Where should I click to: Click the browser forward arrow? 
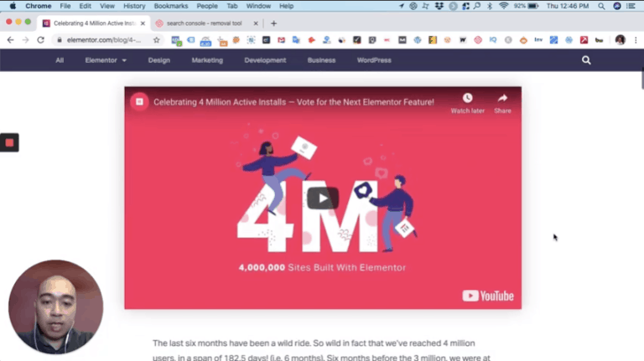pos(25,40)
